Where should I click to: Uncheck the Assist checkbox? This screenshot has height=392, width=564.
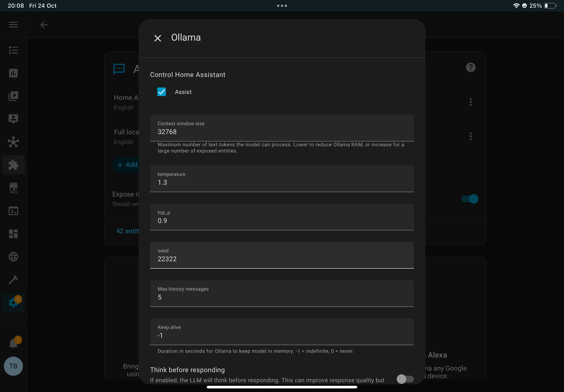click(161, 92)
